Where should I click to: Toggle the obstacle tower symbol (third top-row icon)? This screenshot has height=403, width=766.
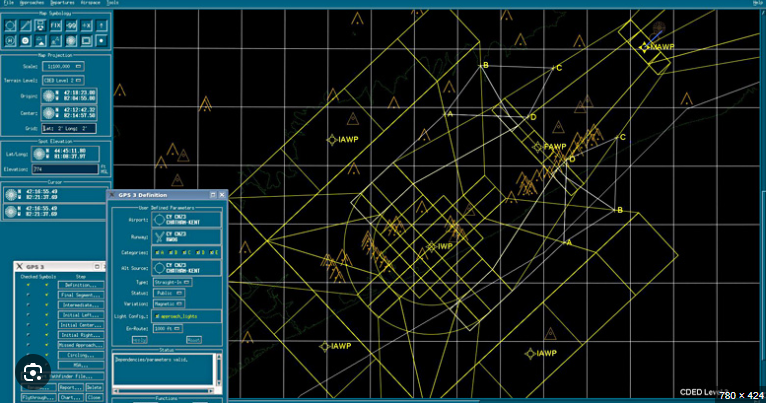point(41,25)
